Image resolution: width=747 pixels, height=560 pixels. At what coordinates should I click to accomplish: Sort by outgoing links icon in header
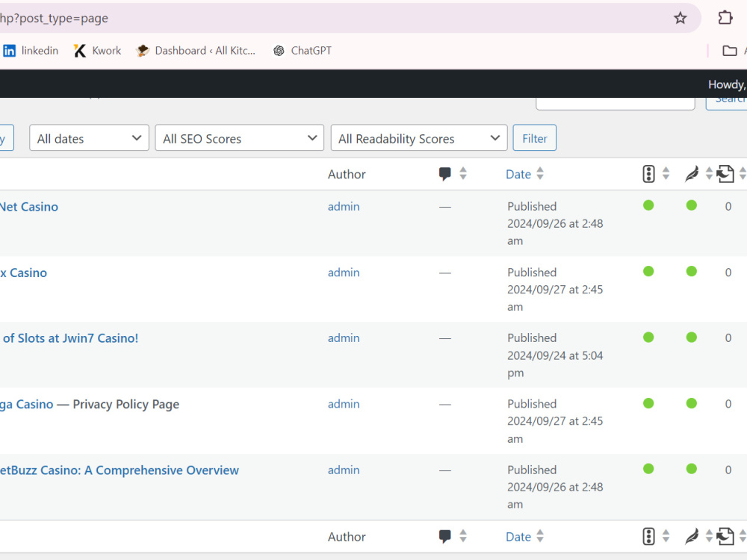725,174
